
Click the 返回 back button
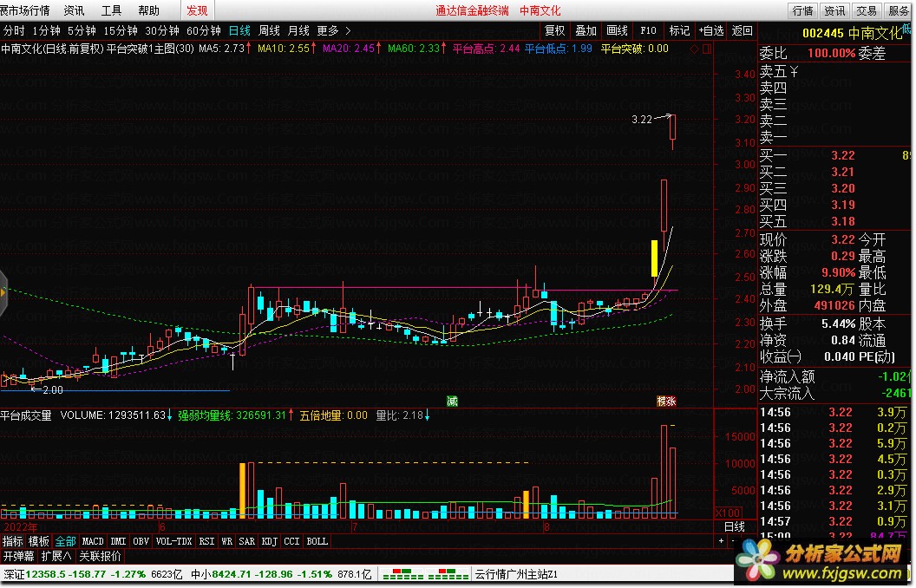(x=742, y=31)
